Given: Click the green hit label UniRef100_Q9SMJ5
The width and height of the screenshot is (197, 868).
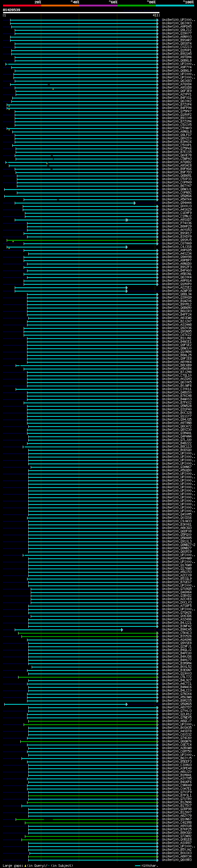Looking at the screenshot, I should click(x=177, y=240).
